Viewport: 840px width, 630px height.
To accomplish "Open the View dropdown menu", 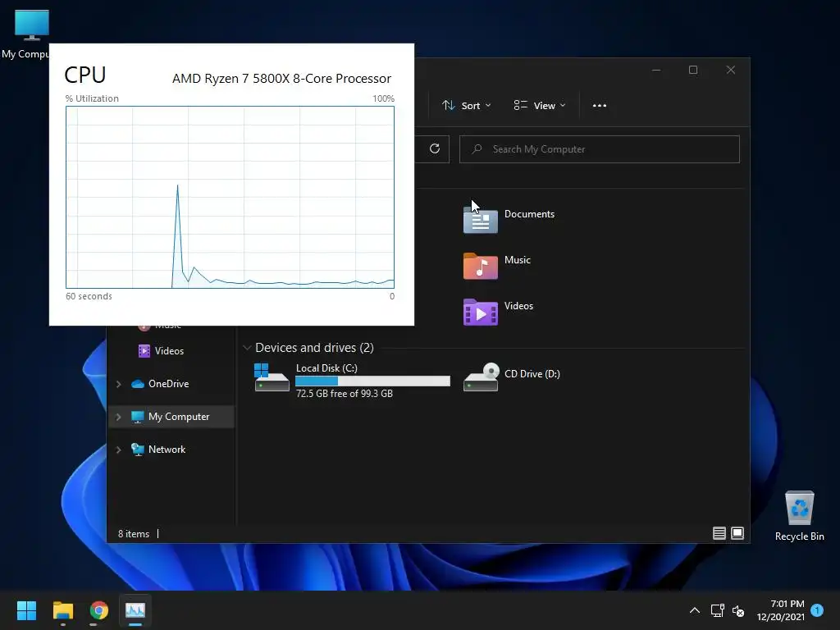I will tap(539, 106).
